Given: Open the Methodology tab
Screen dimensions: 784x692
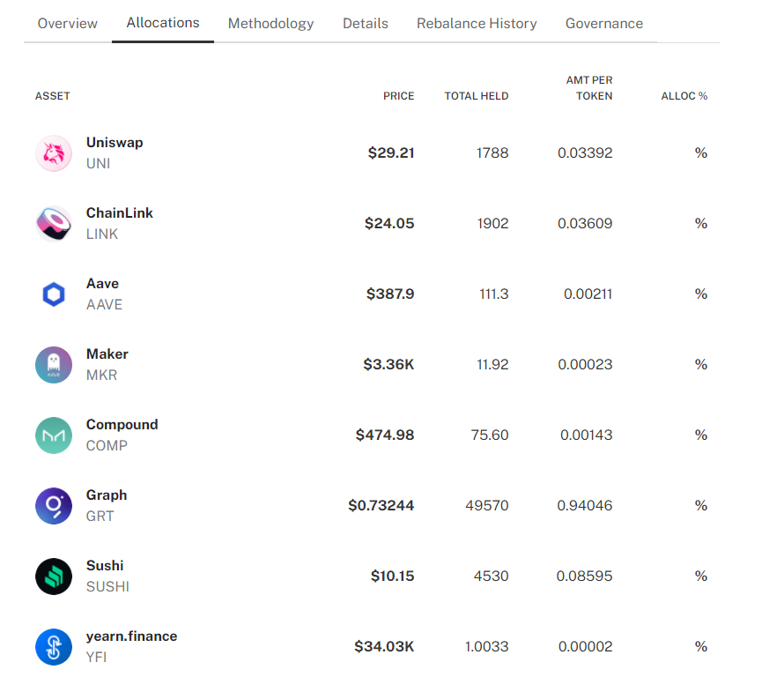Looking at the screenshot, I should (x=270, y=24).
